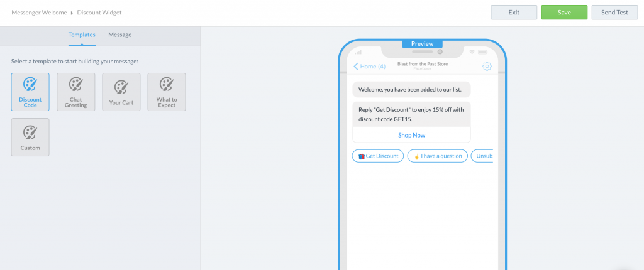Click the GET15 discount code message
644x270 pixels.
(411, 114)
